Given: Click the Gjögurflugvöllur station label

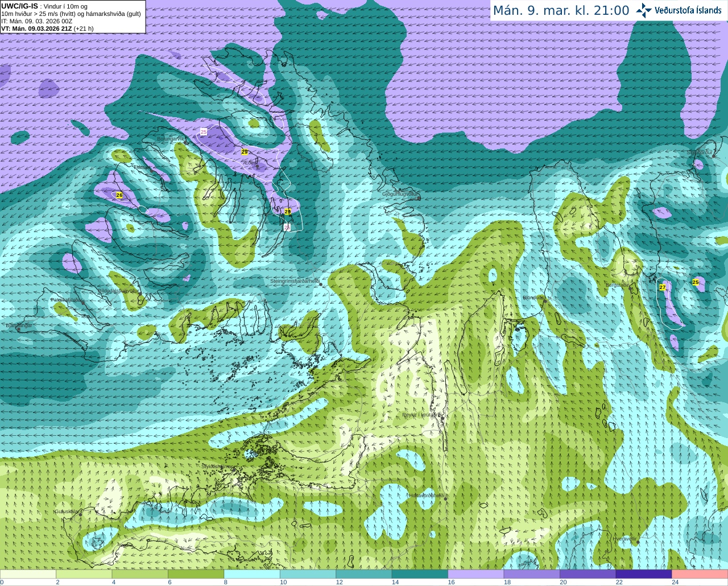Looking at the screenshot, I should (400, 194).
